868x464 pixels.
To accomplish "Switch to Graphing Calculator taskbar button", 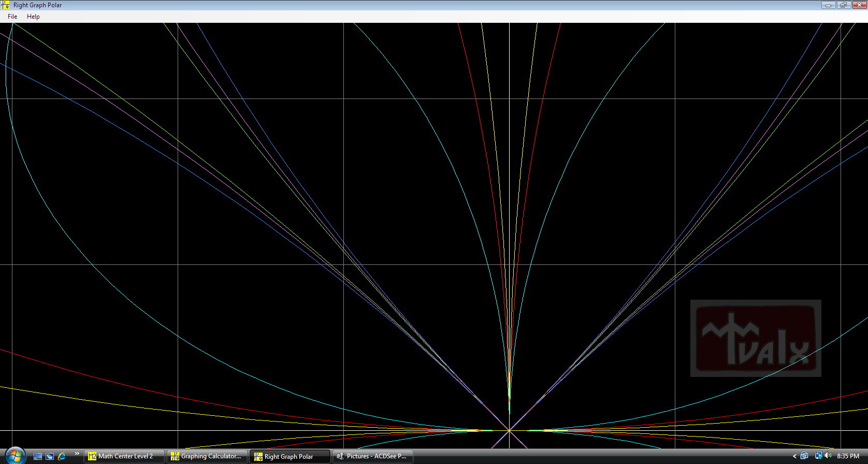I will click(x=207, y=456).
